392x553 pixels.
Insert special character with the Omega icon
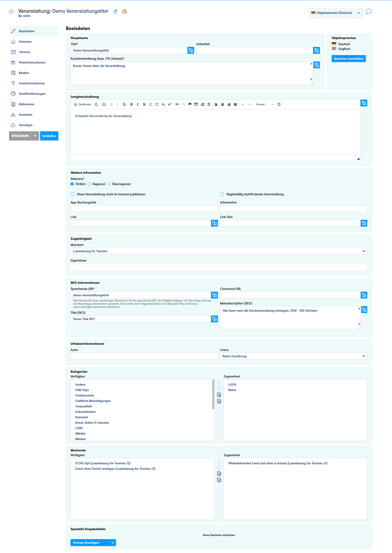(x=104, y=104)
